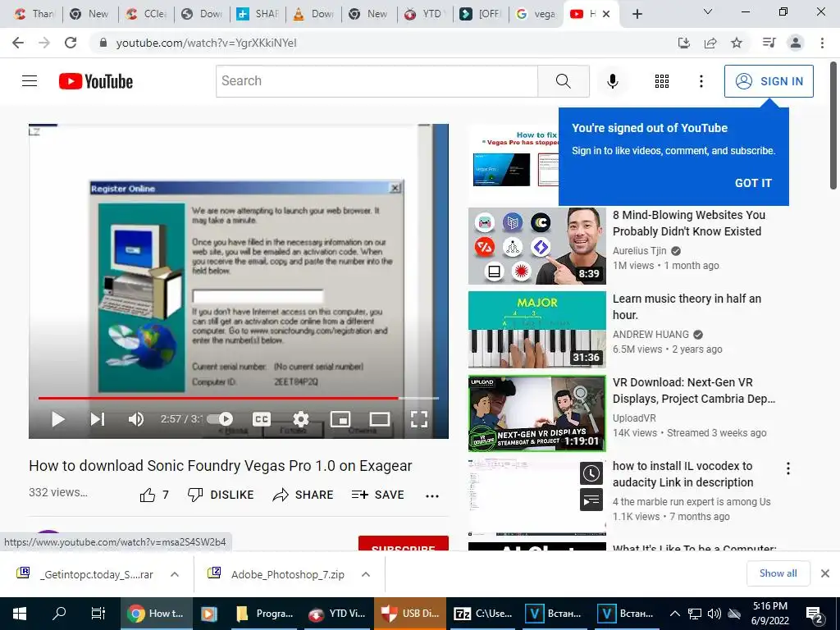The width and height of the screenshot is (840, 630).
Task: Toggle the autoplay switch in player
Action: [x=220, y=419]
